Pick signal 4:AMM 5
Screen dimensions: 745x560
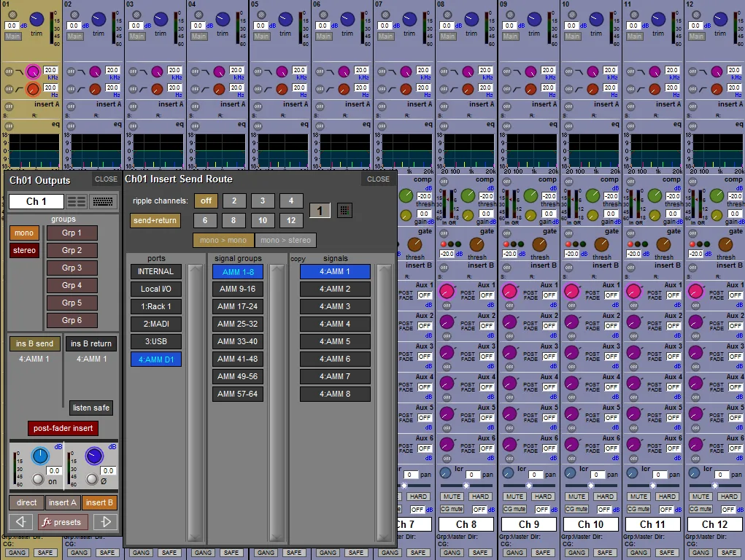point(335,341)
